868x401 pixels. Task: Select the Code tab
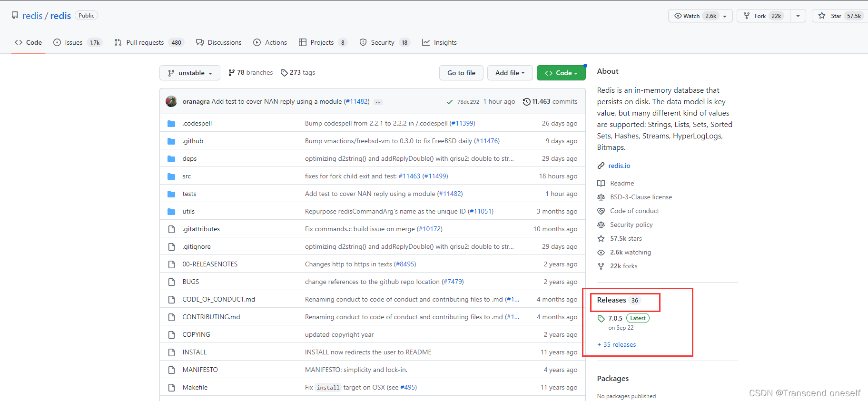tap(29, 42)
